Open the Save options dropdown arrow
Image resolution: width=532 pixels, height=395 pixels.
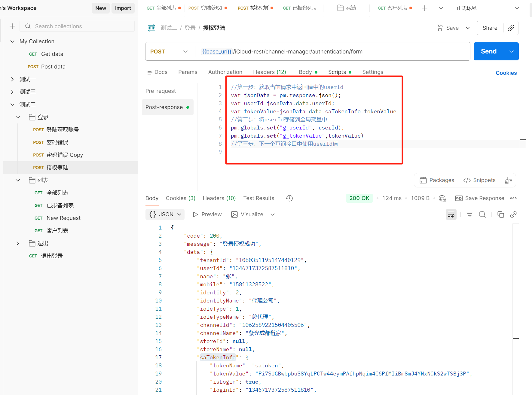pyautogui.click(x=468, y=28)
